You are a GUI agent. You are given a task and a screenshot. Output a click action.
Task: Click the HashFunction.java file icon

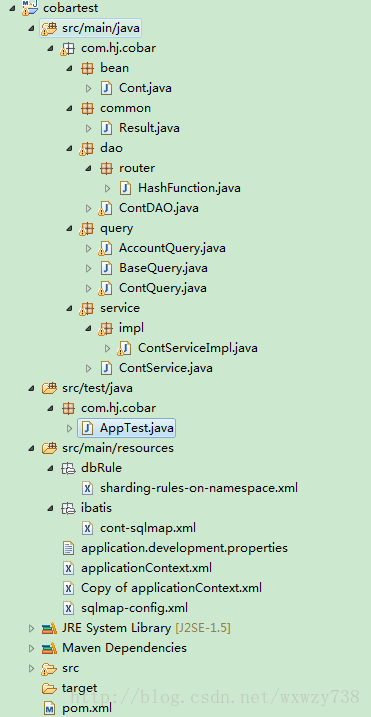point(125,188)
